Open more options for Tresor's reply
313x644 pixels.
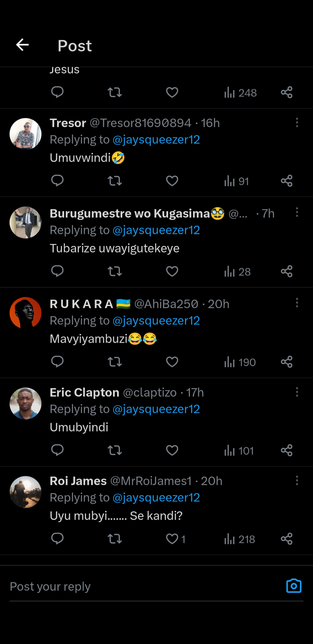point(297,123)
